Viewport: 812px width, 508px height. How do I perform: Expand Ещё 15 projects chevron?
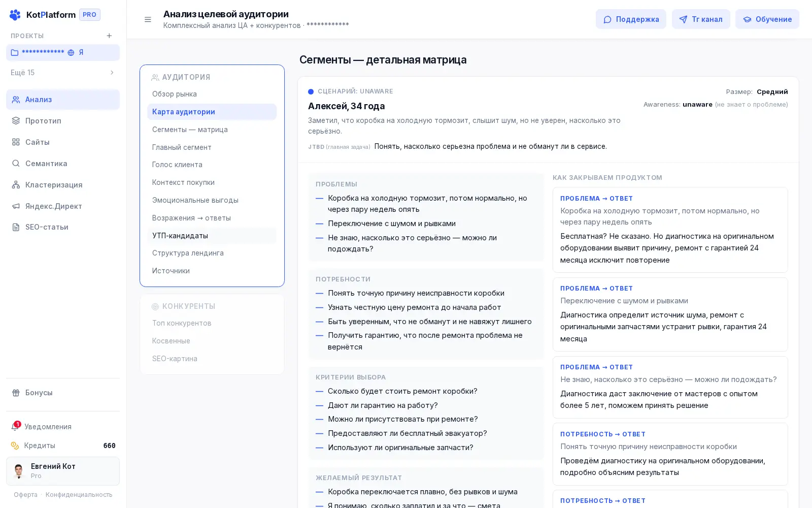(x=112, y=73)
